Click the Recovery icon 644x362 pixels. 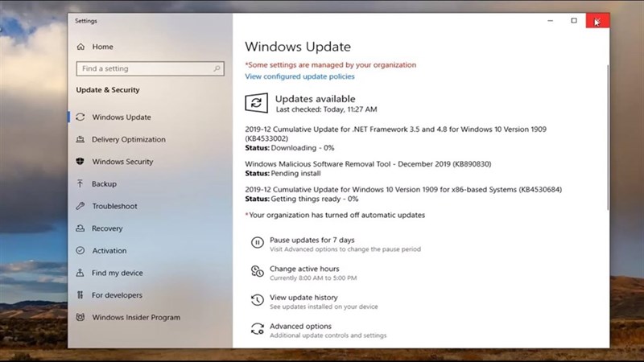[x=80, y=228]
